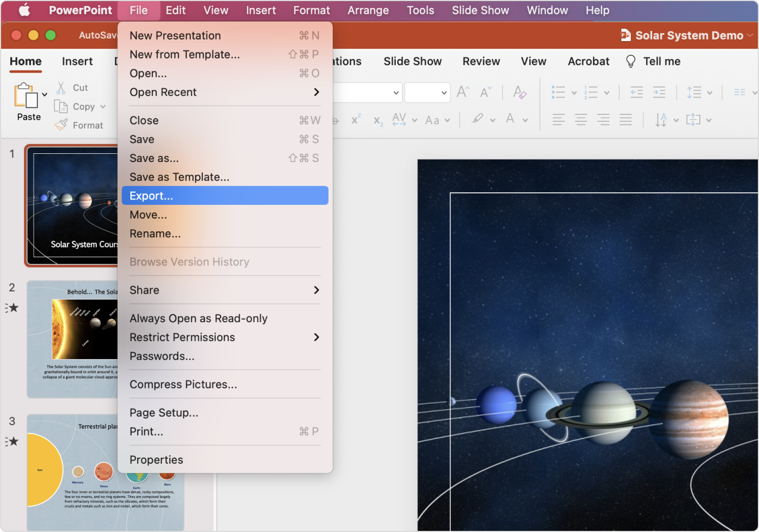The image size is (759, 532).
Task: Select Print... menu item
Action: 225,432
